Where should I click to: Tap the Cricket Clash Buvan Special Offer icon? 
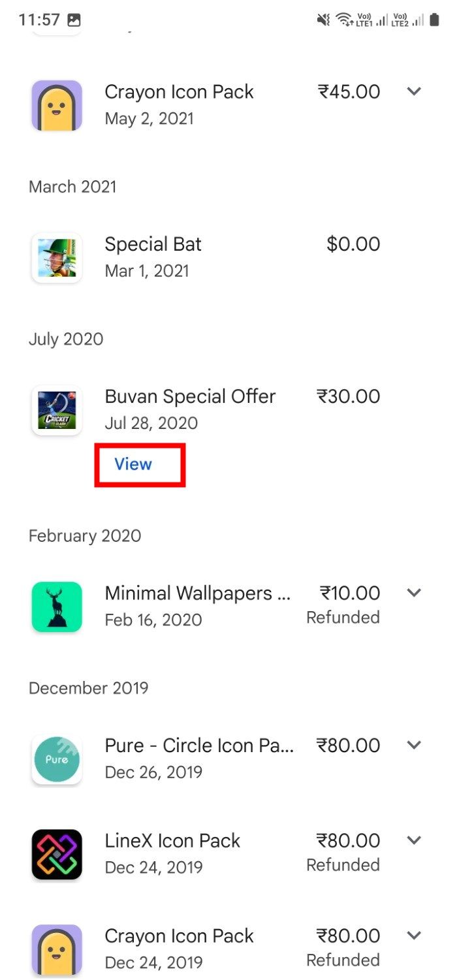[57, 409]
